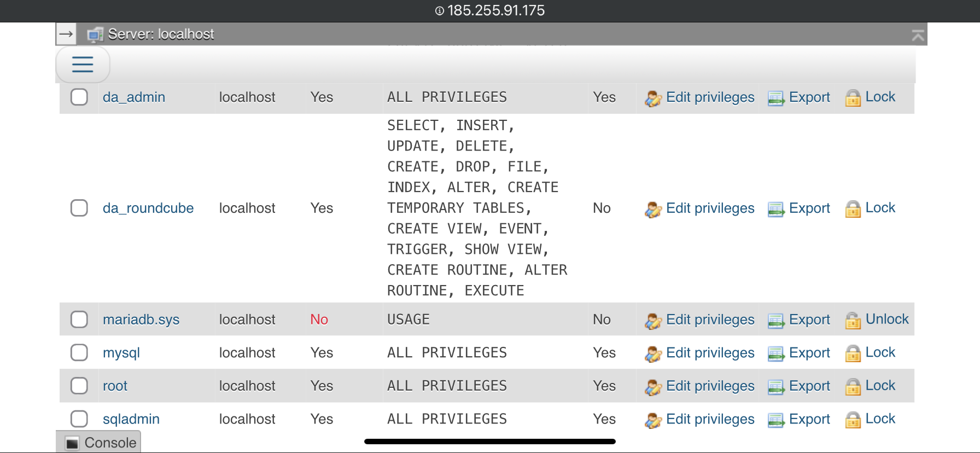Viewport: 980px width, 453px height.
Task: Check the sqladmin user checkbox
Action: [x=79, y=419]
